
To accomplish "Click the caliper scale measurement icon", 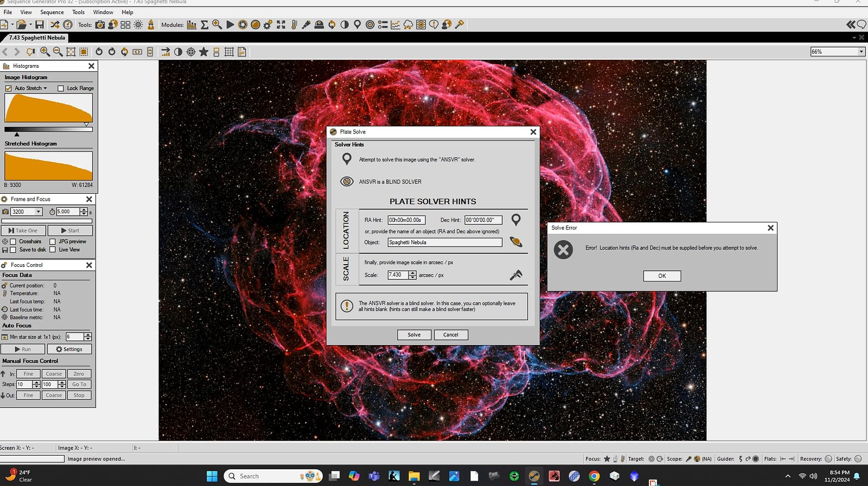I will [516, 275].
